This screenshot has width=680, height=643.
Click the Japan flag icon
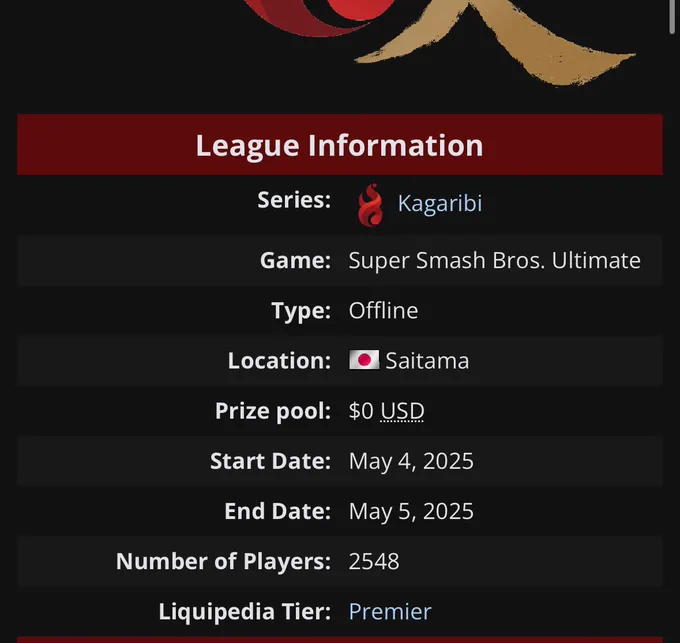point(364,360)
